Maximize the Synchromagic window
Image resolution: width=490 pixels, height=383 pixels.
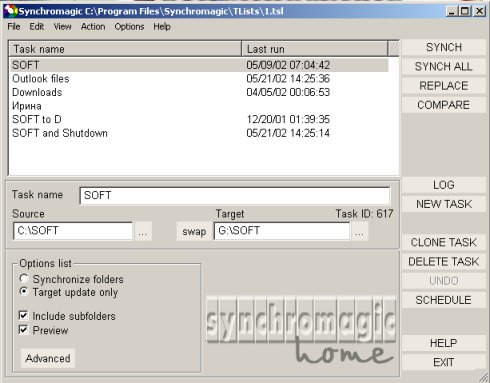(464, 11)
